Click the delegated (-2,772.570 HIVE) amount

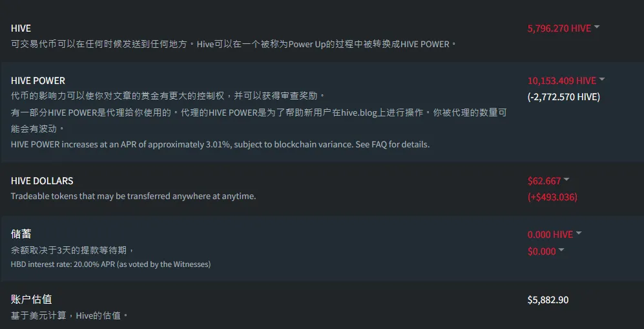[x=564, y=97]
